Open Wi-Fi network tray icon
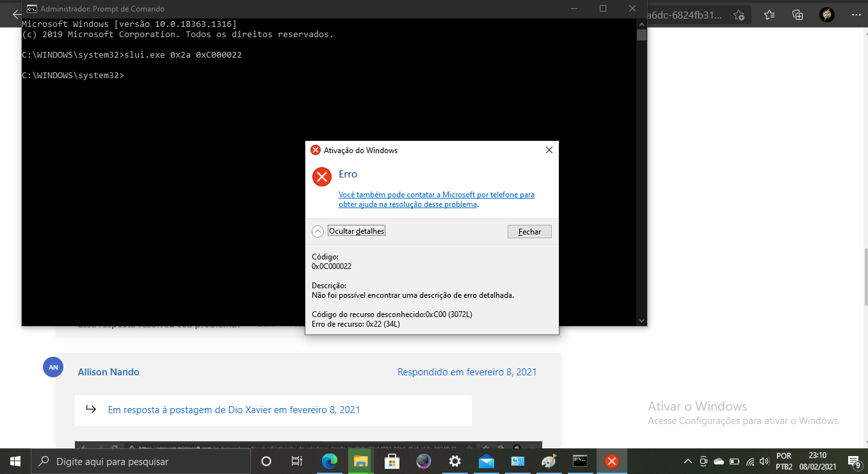Viewport: 868px width, 474px height. click(x=750, y=461)
